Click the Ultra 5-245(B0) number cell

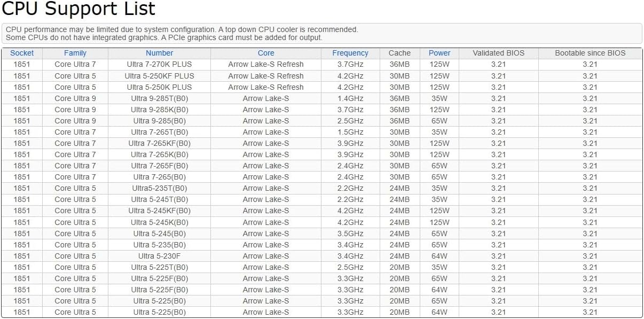pos(160,234)
